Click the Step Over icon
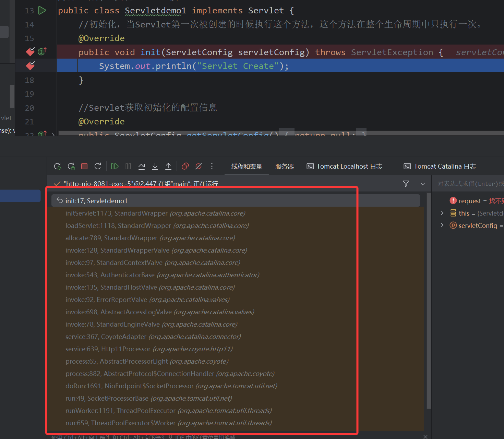The width and height of the screenshot is (504, 439). [142, 166]
